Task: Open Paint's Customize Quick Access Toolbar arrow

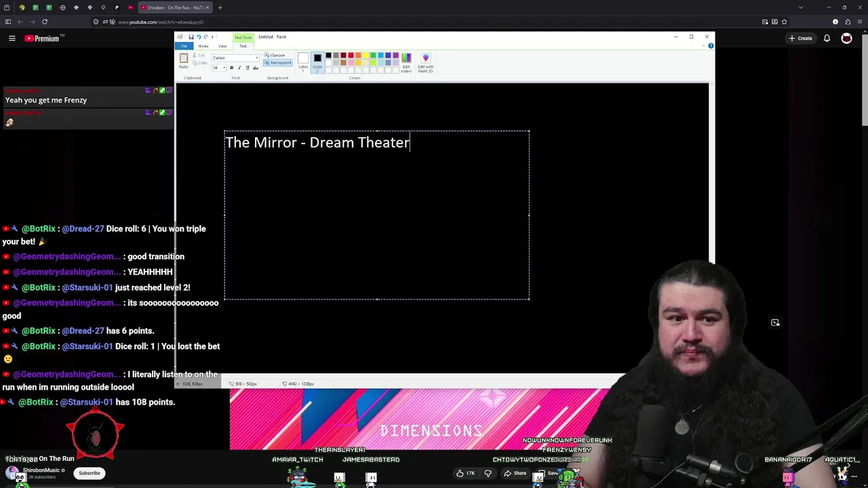Action: (x=212, y=37)
